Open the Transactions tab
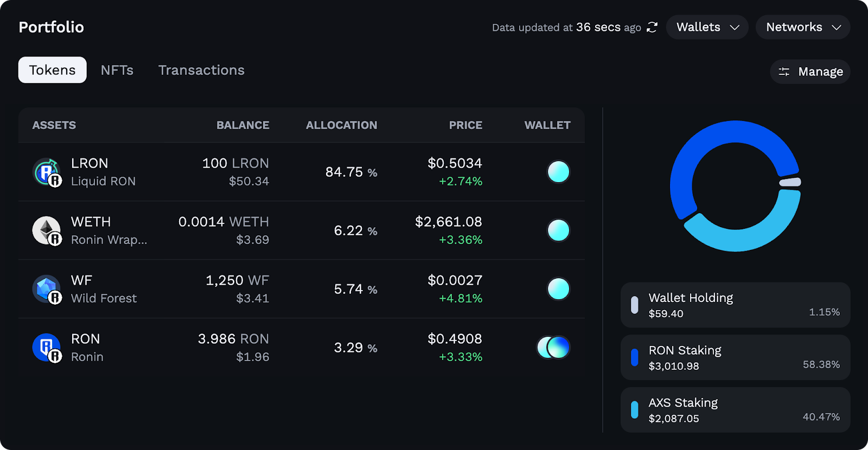This screenshot has height=450, width=868. (x=201, y=70)
